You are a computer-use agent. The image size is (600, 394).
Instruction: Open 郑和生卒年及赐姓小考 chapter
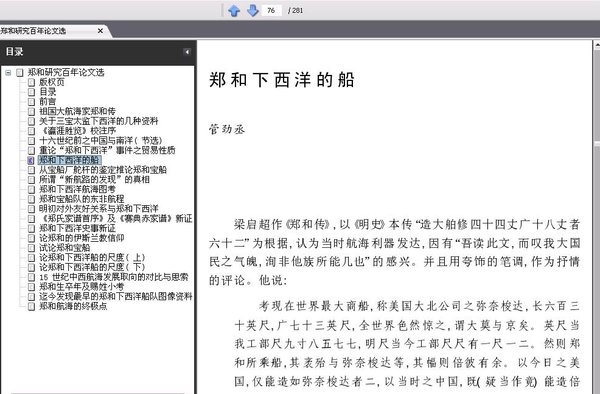click(x=82, y=287)
